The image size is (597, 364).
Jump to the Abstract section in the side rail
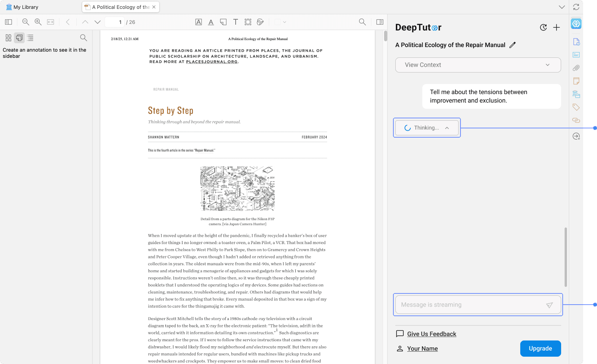(x=576, y=55)
